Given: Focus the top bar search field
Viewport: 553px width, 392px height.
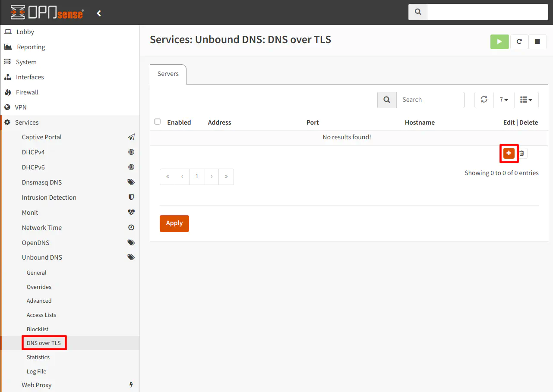Looking at the screenshot, I should click(487, 12).
